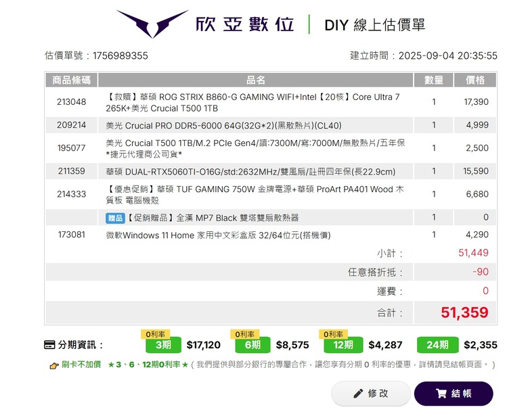Image resolution: width=528 pixels, height=420 pixels.
Task: Click the 12期 amount $4,287
Action: [385, 345]
